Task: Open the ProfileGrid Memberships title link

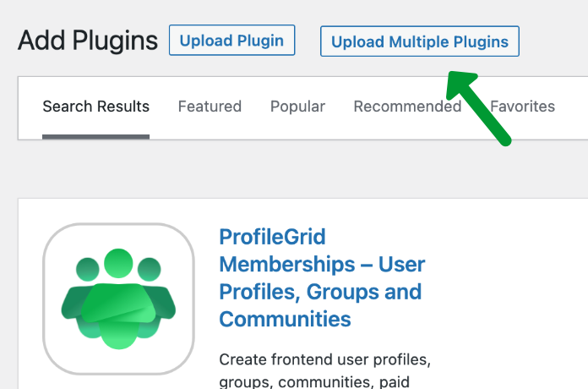Action: click(x=321, y=277)
